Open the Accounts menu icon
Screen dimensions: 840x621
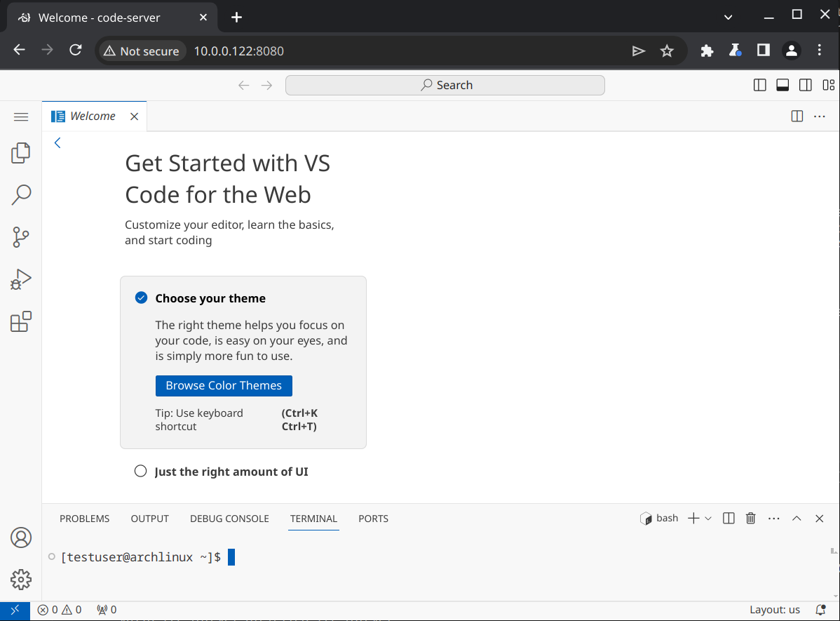[21, 537]
